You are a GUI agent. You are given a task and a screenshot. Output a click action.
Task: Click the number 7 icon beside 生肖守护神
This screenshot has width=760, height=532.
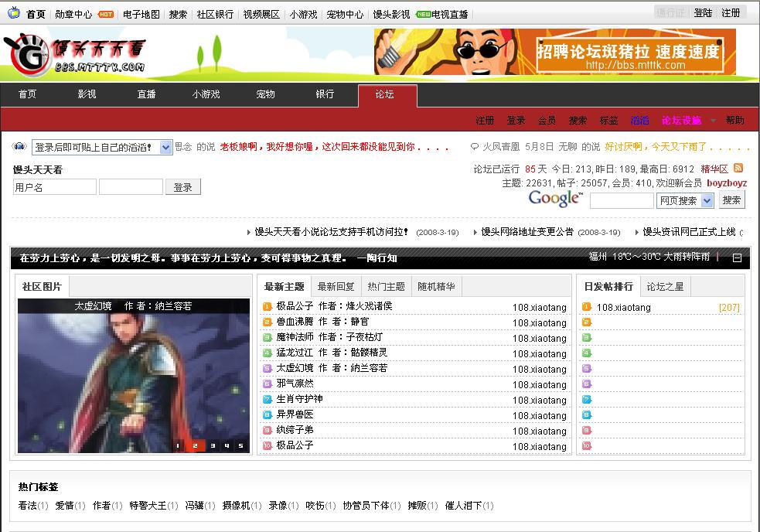pyautogui.click(x=267, y=400)
